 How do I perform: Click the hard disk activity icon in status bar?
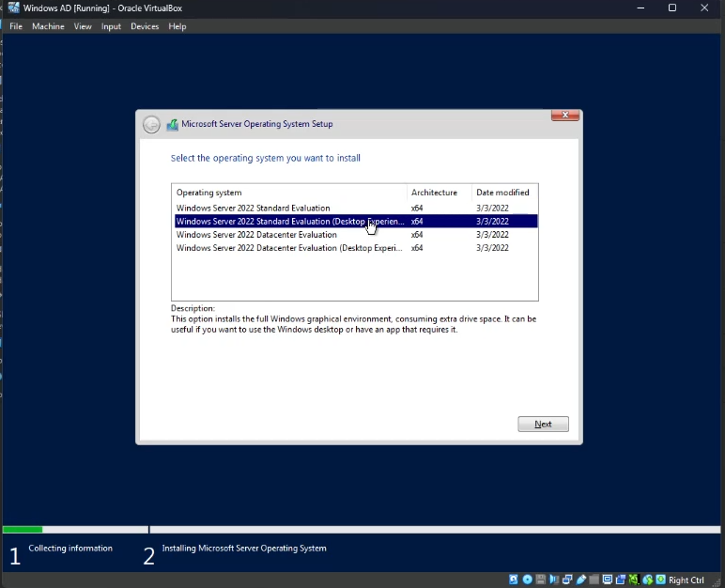pyautogui.click(x=514, y=580)
